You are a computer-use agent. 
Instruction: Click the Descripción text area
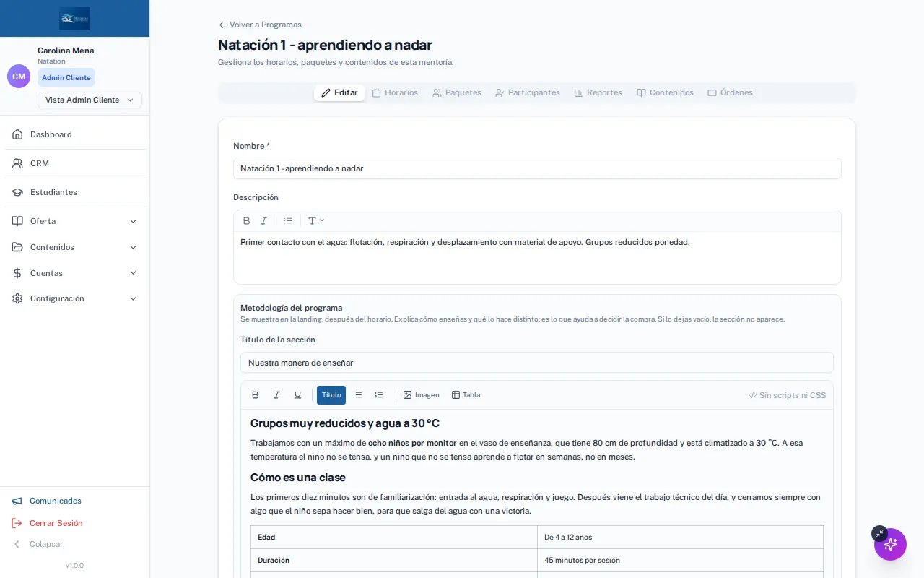(x=537, y=258)
